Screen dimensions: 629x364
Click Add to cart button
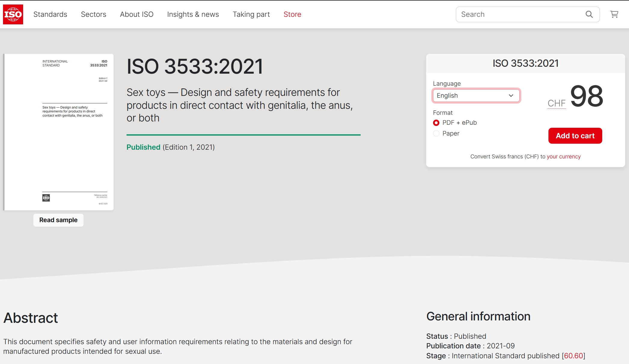[x=575, y=136]
